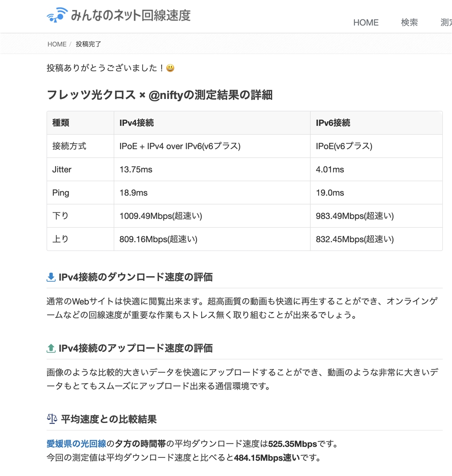The image size is (452, 476).
Task: Click the 4.01ms jitter value
Action: 330,169
